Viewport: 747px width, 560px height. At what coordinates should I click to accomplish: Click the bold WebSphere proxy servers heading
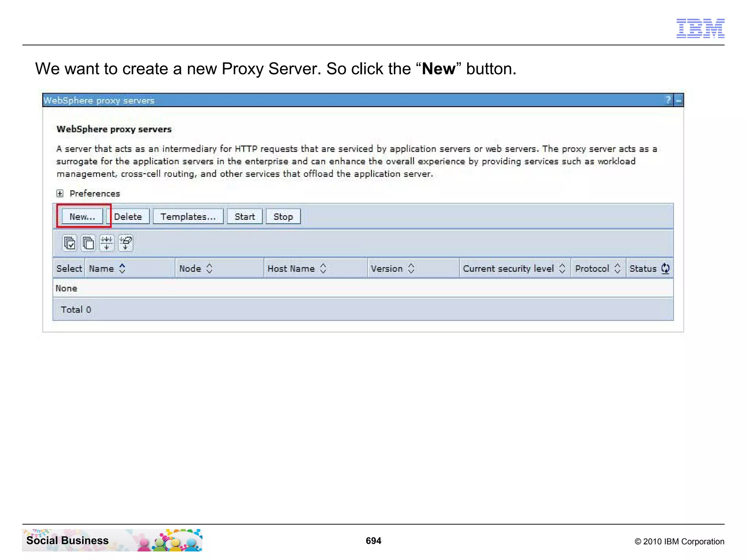click(x=114, y=129)
